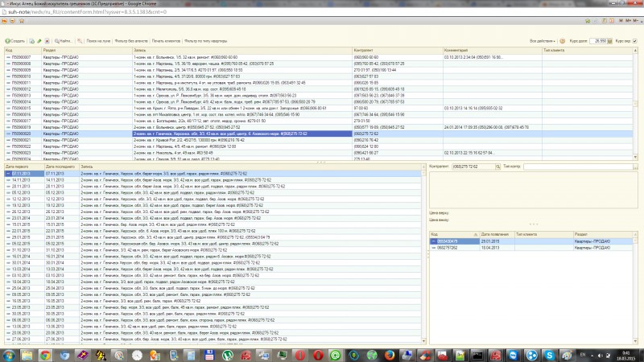Image resolution: width=644 pixels, height=362 pixels.
Task: Click the Фильтр без агенств button
Action: [131, 41]
